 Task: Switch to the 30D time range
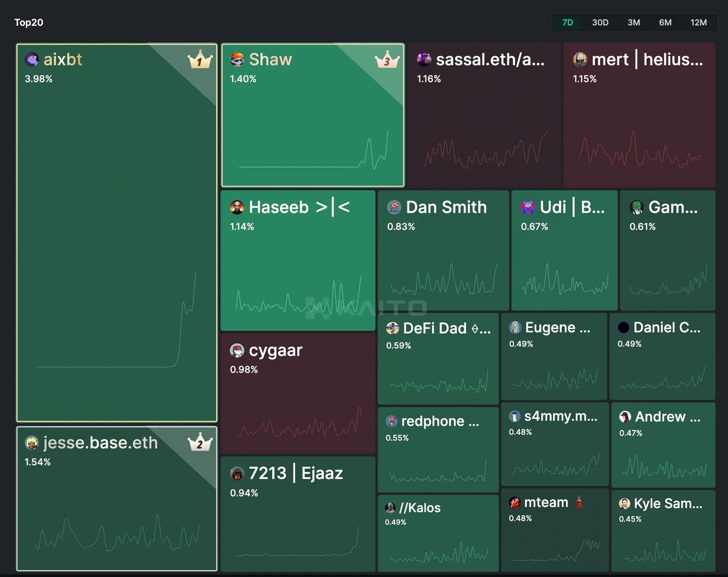click(x=600, y=23)
